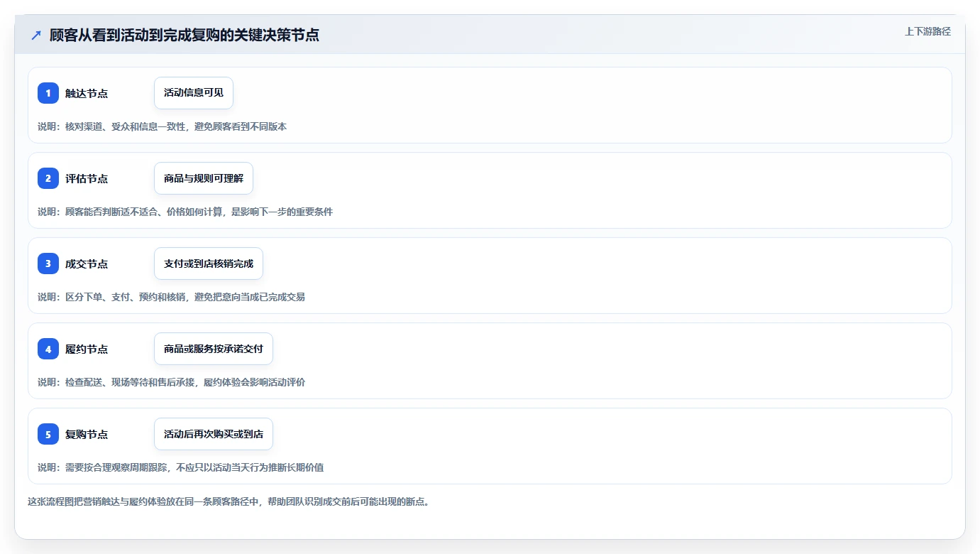Click the step 5 number badge

pyautogui.click(x=48, y=434)
